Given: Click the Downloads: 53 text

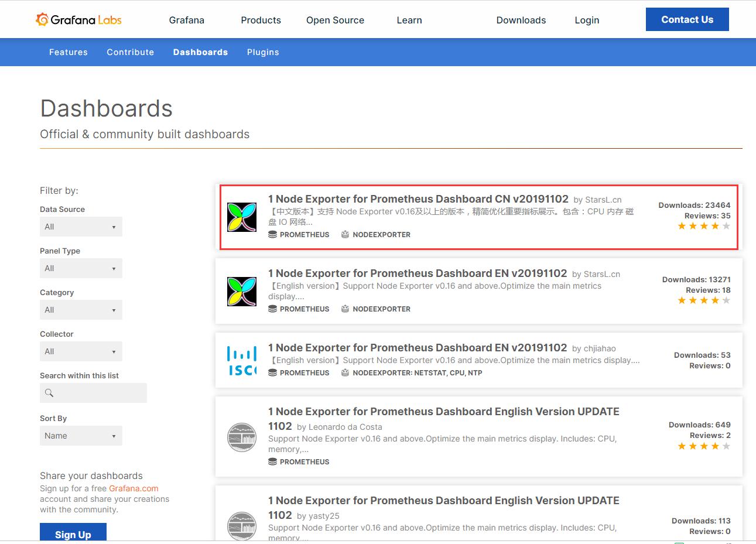Looking at the screenshot, I should coord(702,355).
